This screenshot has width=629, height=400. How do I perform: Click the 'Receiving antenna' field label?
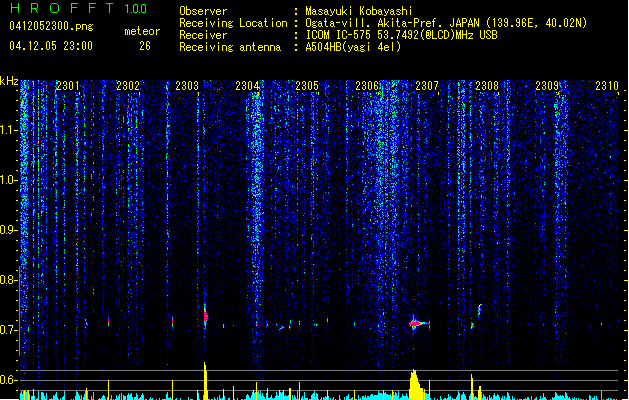(x=230, y=47)
